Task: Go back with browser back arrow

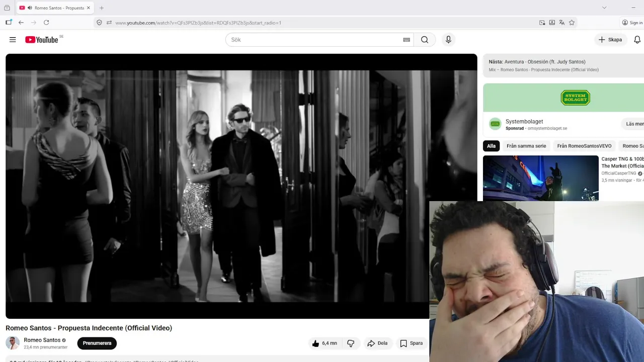Action: point(21,23)
